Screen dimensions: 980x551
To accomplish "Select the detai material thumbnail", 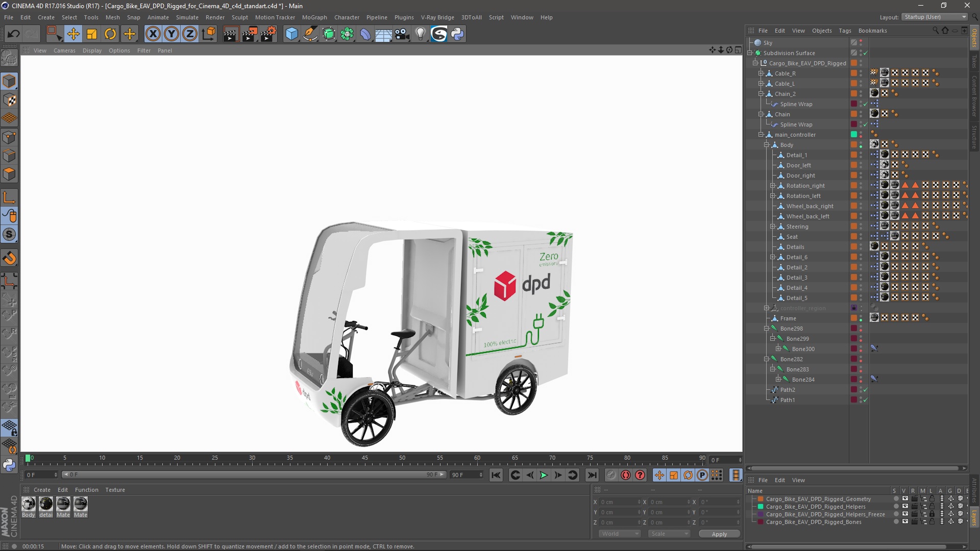I will (46, 504).
